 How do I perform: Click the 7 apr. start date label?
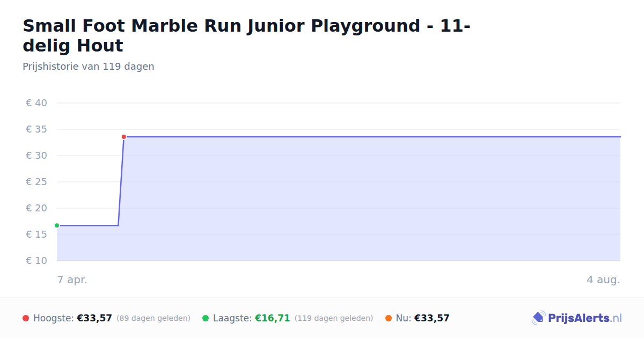pos(72,280)
